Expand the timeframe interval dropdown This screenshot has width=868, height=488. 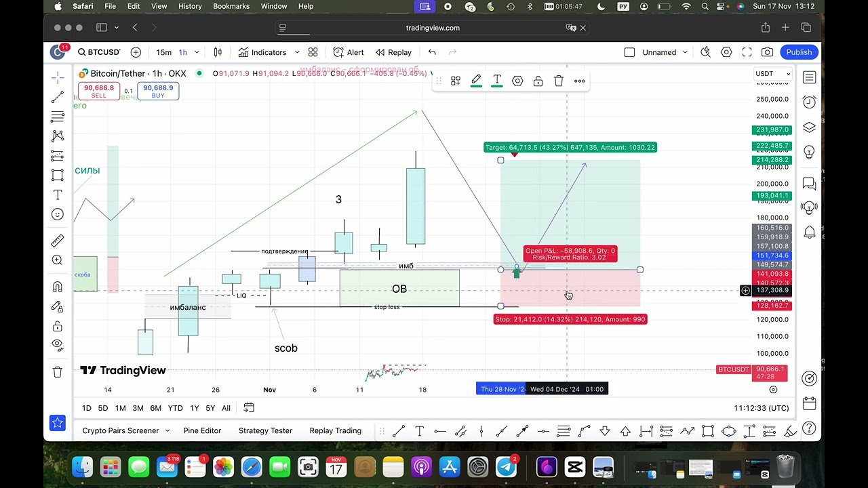(x=197, y=52)
